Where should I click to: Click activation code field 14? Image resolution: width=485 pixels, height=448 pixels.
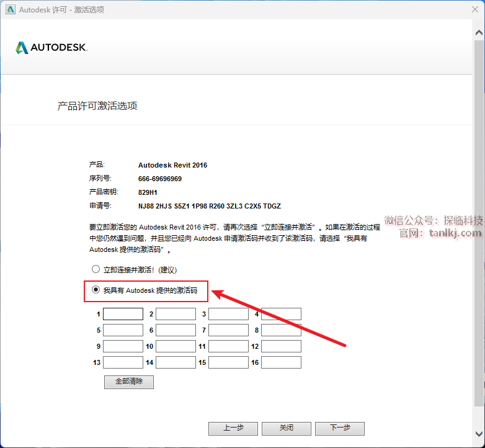176,362
